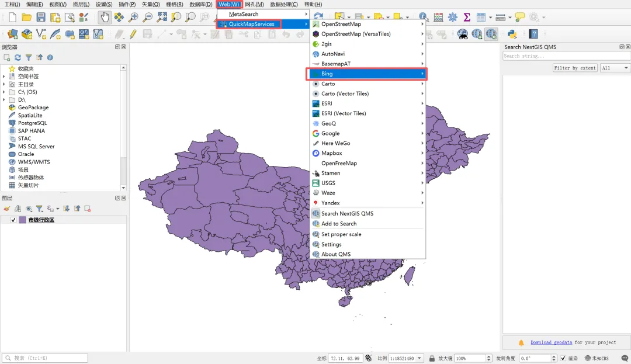Screen dimensions: 631x364
Task: Save project with the floppy disk icon
Action: (x=41, y=18)
